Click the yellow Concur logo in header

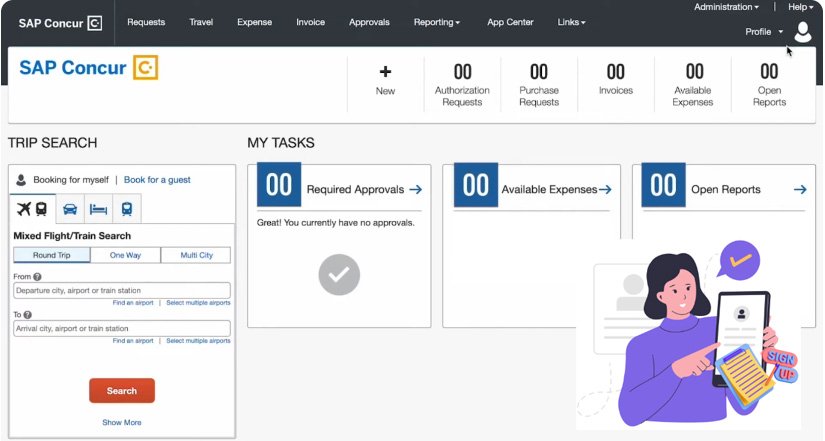tap(145, 67)
